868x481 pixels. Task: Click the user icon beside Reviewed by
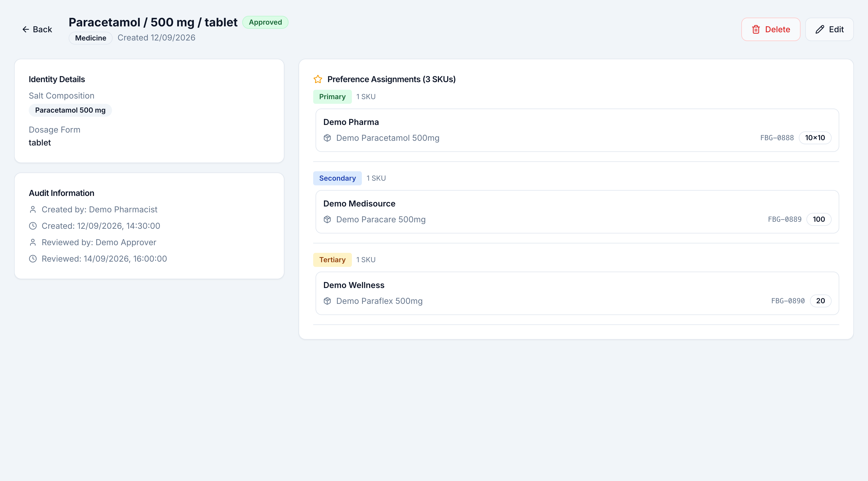point(33,242)
